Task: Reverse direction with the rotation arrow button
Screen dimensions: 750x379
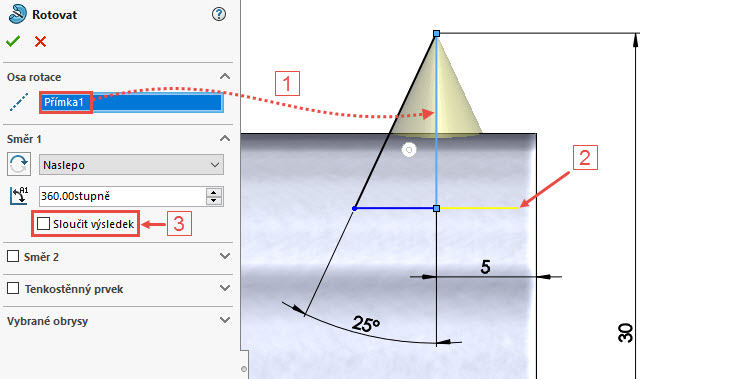Action: (x=19, y=165)
